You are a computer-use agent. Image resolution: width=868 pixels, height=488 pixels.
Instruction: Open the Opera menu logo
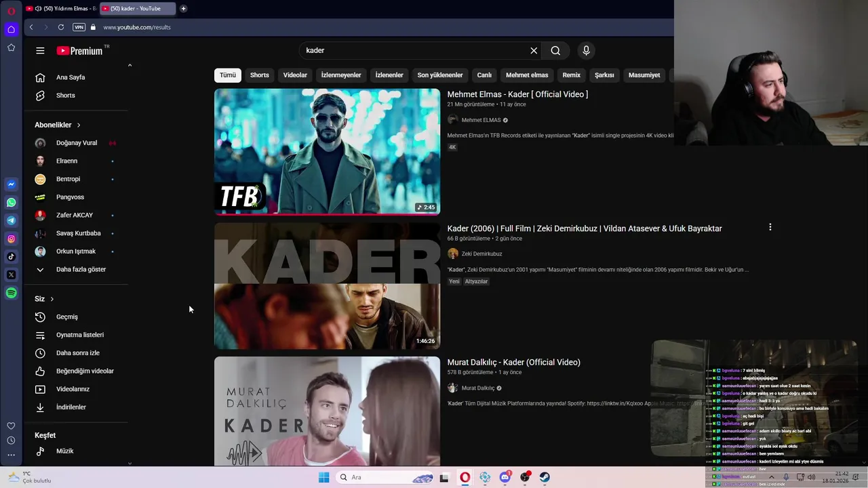pyautogui.click(x=11, y=10)
